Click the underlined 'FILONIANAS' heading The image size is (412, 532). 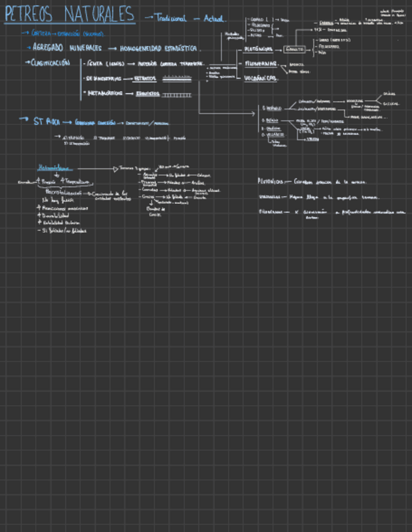click(x=261, y=63)
